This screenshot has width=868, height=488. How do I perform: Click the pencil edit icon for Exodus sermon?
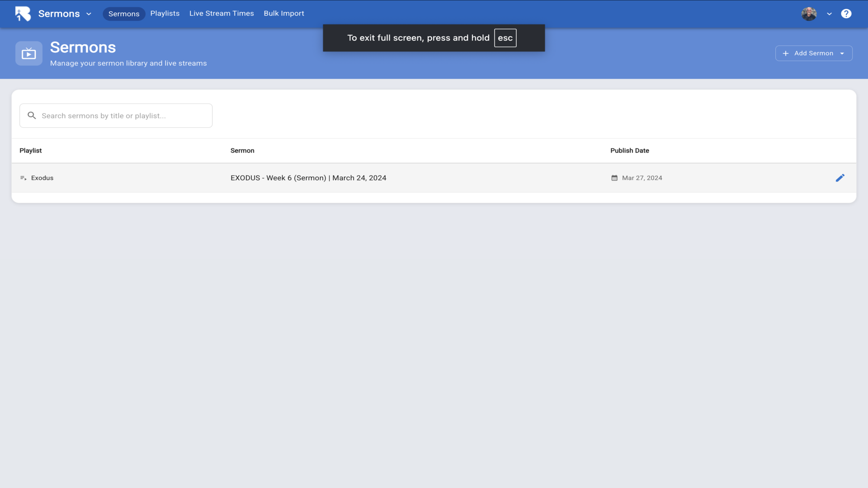pyautogui.click(x=840, y=178)
